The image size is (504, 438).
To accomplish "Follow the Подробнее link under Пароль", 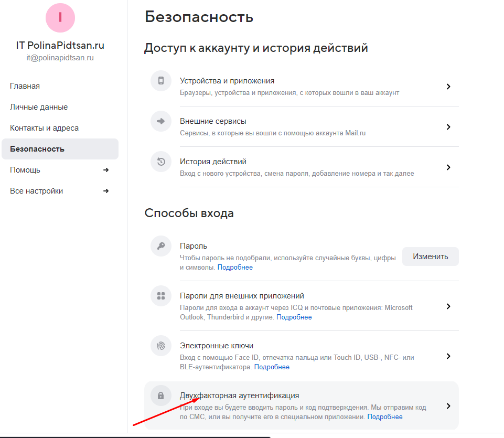I will (x=235, y=268).
